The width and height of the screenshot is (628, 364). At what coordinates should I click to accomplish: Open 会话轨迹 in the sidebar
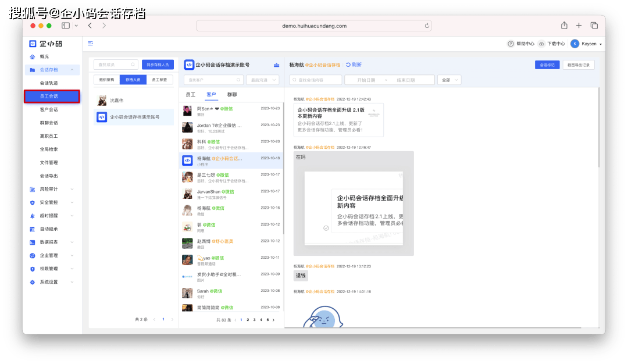[49, 83]
